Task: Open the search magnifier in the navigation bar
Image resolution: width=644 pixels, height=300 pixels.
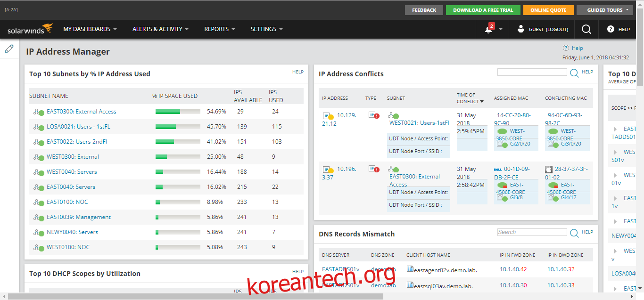Action: click(586, 29)
